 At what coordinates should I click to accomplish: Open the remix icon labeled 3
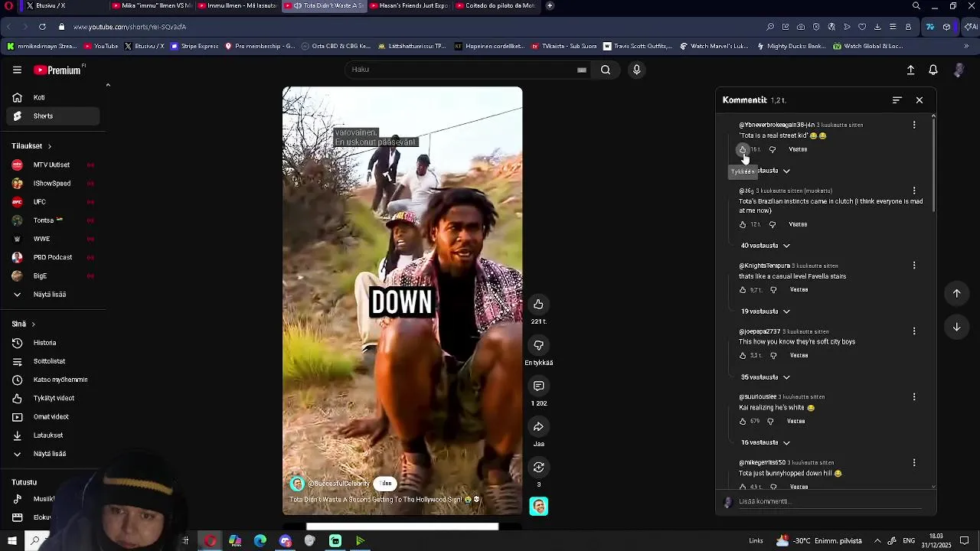(x=538, y=467)
